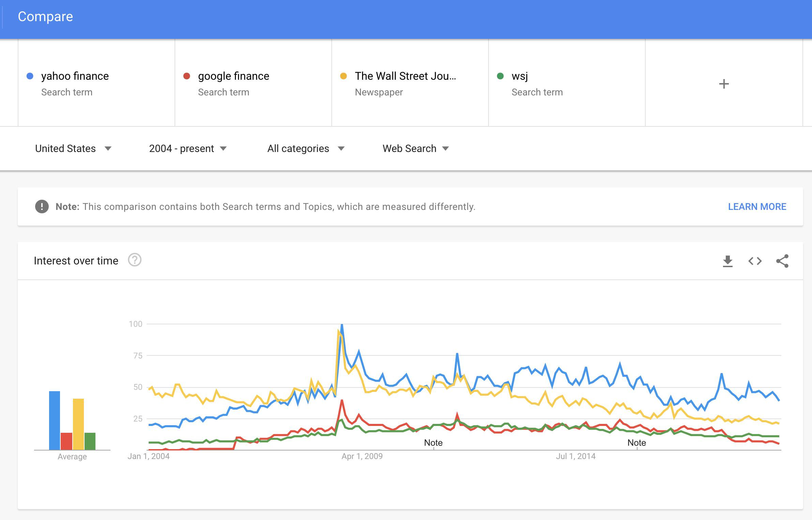Viewport: 812px width, 520px height.
Task: Change the 2004 - present time range
Action: point(188,149)
